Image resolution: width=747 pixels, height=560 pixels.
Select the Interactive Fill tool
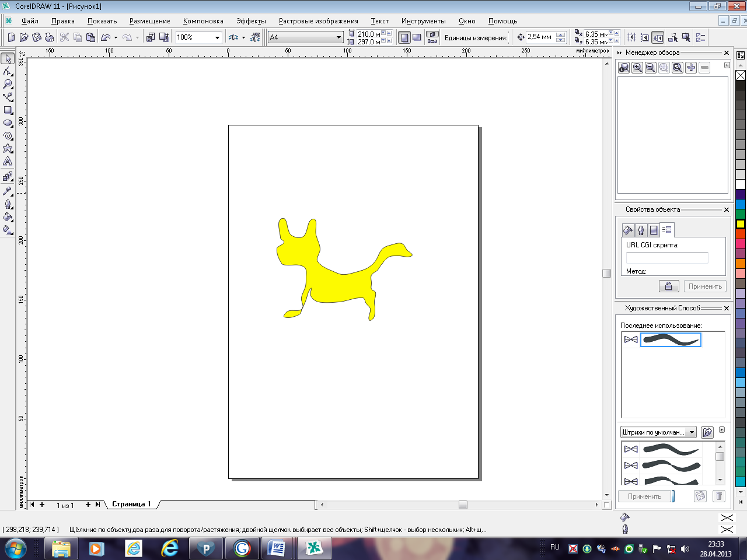[x=8, y=230]
